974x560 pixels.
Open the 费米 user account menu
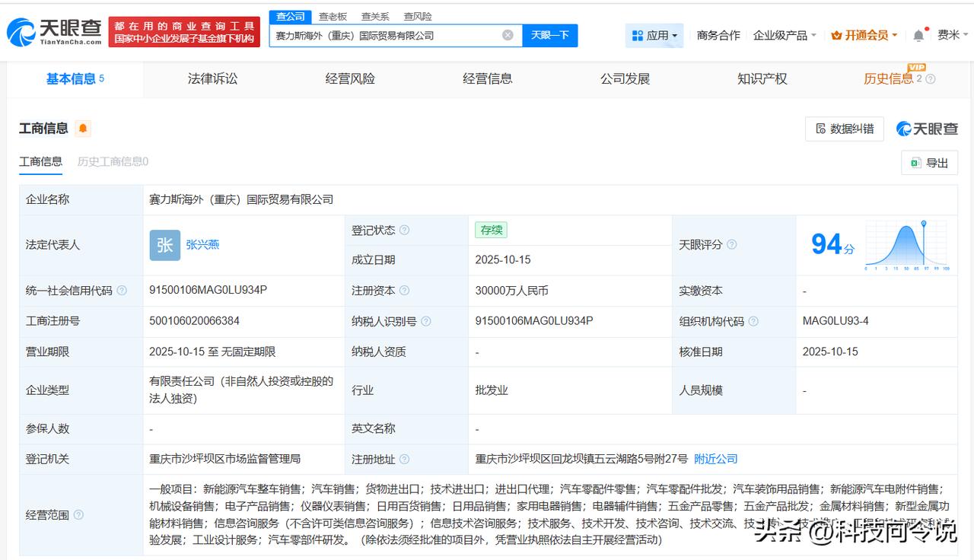(x=953, y=35)
